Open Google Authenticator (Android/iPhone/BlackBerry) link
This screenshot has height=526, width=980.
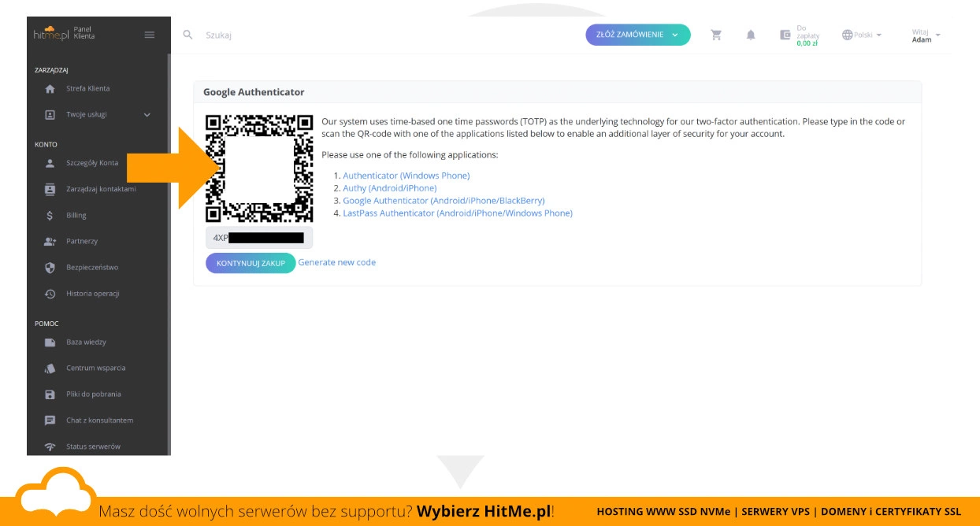(x=444, y=201)
